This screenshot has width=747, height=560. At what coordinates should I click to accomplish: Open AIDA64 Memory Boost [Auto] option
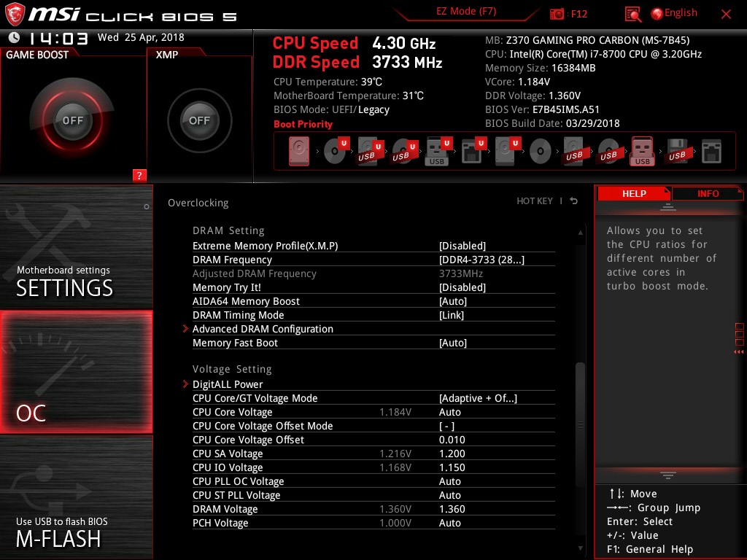tap(373, 301)
